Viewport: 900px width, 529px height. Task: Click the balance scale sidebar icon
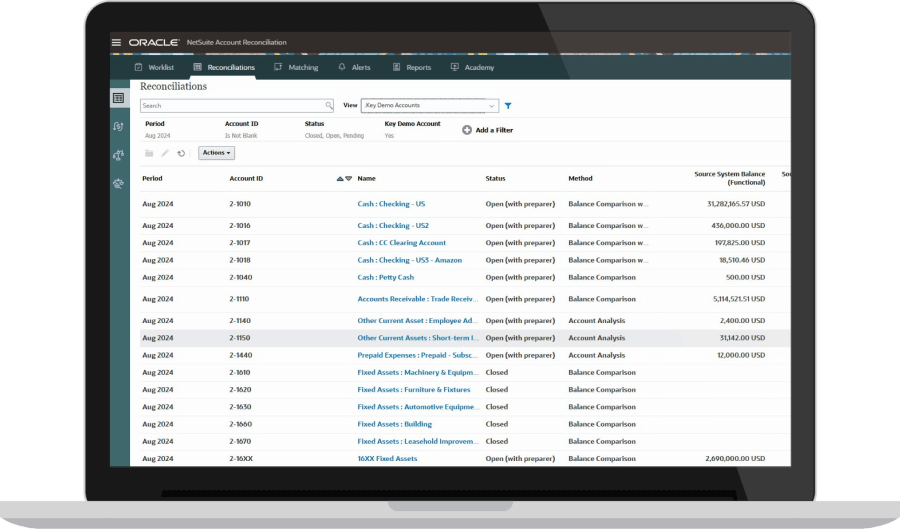(118, 155)
